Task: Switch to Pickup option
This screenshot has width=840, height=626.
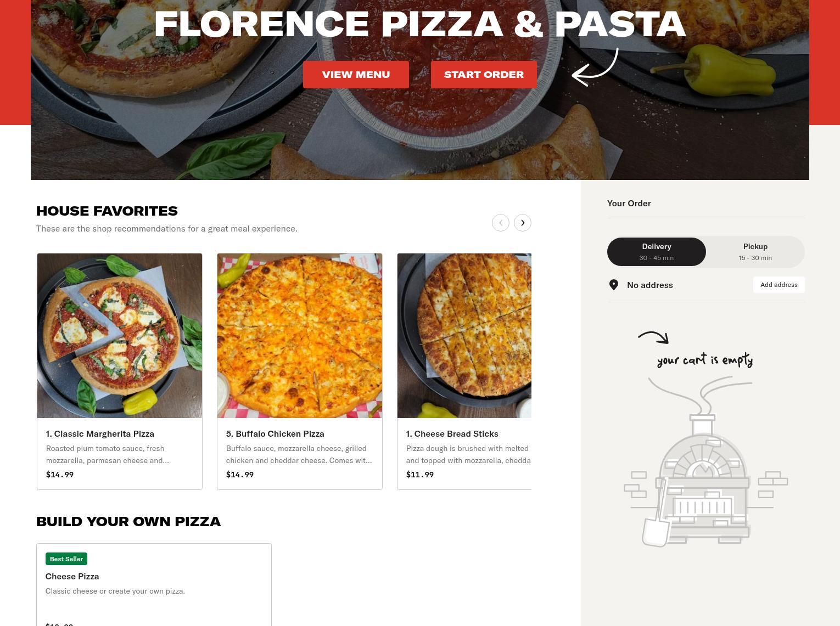Action: point(755,252)
